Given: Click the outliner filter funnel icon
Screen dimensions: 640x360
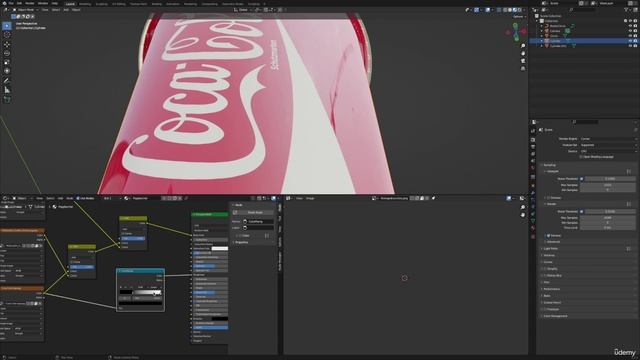Looking at the screenshot, I should pyautogui.click(x=626, y=10).
